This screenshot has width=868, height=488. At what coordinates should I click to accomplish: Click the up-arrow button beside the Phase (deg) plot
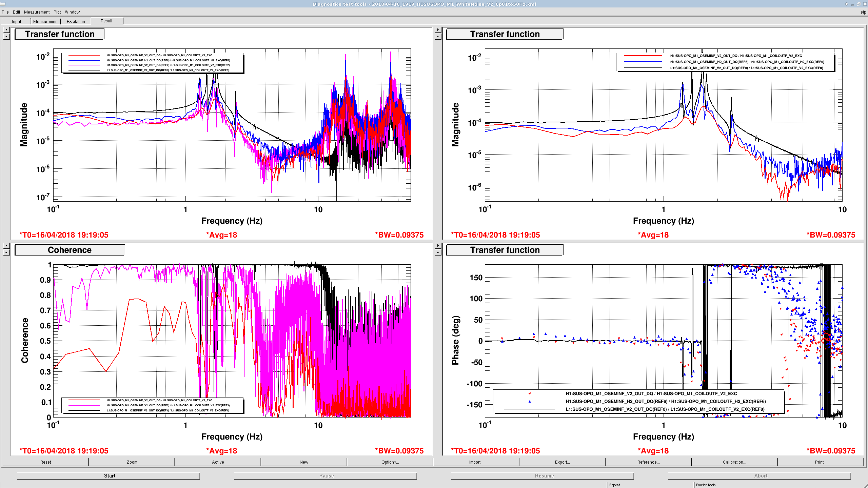pos(438,252)
